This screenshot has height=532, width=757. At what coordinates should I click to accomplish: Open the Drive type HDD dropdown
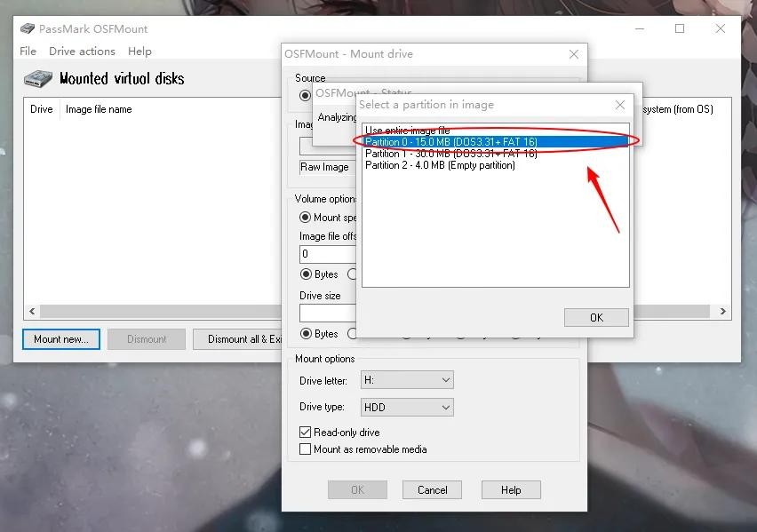(406, 408)
